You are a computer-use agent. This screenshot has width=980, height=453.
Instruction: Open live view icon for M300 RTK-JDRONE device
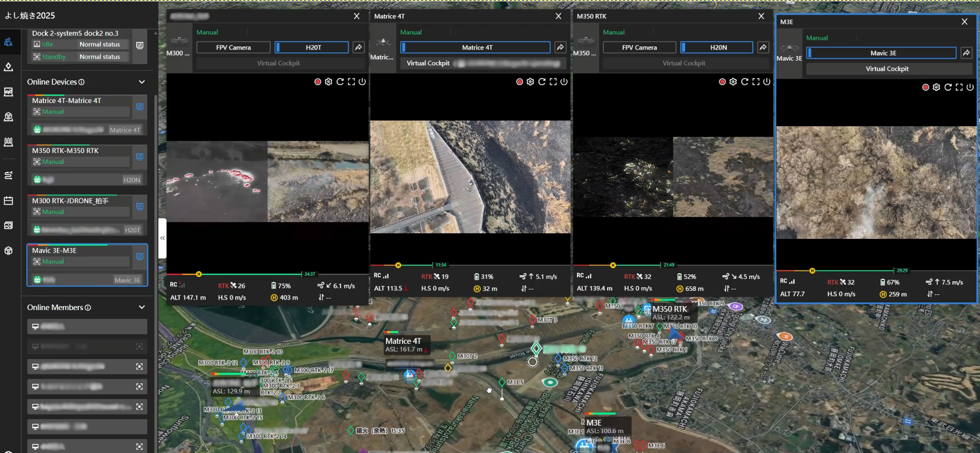click(x=140, y=207)
